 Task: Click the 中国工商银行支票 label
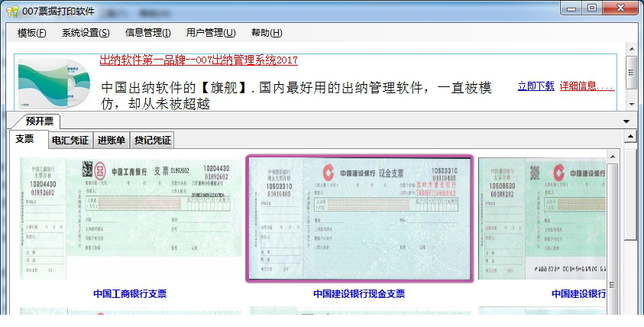pos(130,293)
